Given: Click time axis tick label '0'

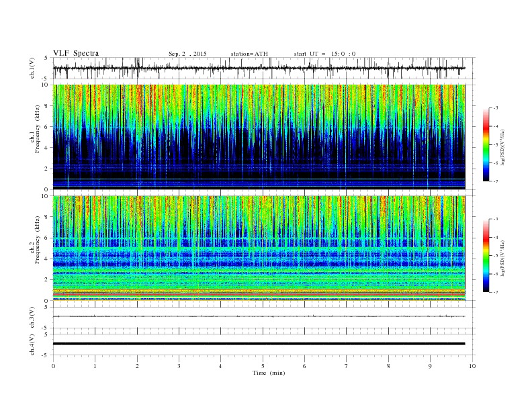Looking at the screenshot, I should click(x=53, y=366).
